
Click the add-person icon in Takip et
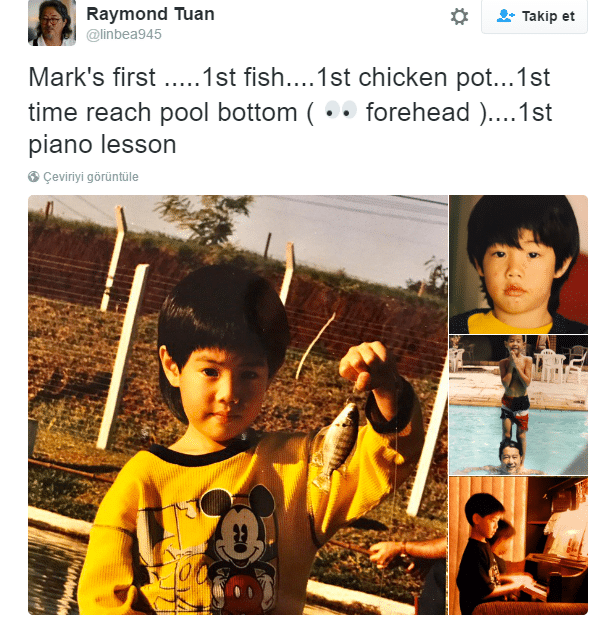[506, 16]
